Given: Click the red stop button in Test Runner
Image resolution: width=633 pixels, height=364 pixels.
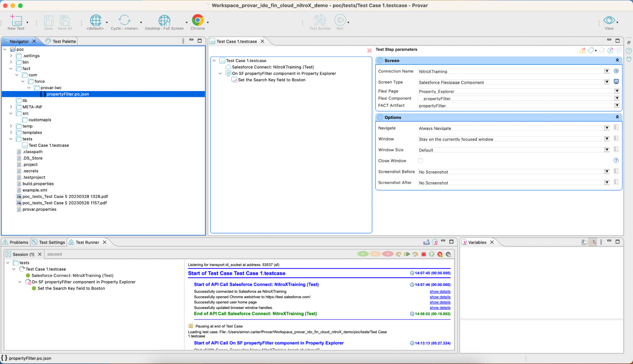Looking at the screenshot, I should [x=423, y=254].
